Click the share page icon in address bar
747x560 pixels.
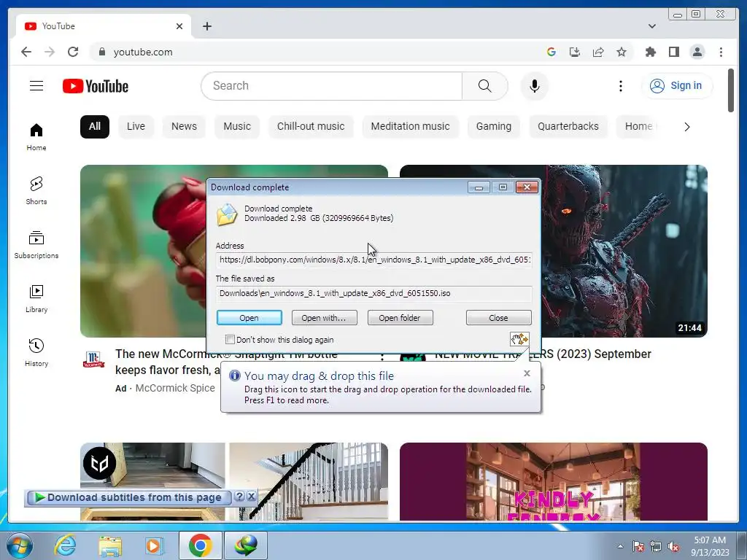[x=598, y=52]
